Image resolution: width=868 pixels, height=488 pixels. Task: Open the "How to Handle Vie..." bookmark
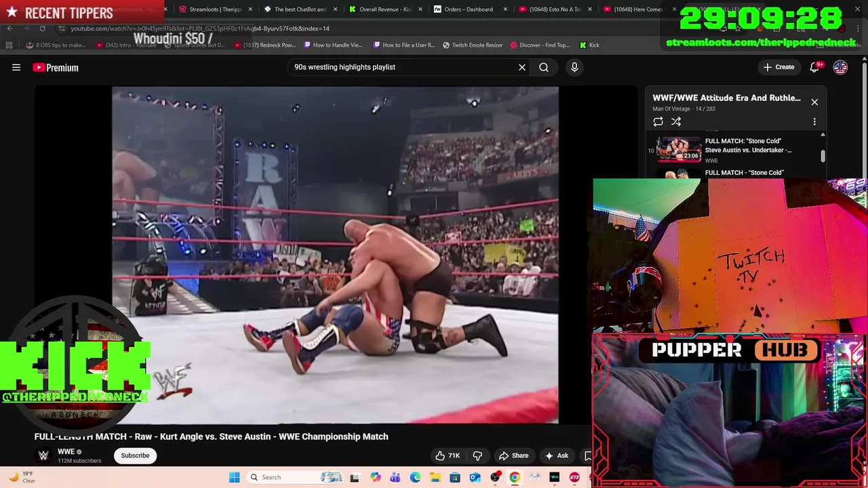click(x=333, y=45)
